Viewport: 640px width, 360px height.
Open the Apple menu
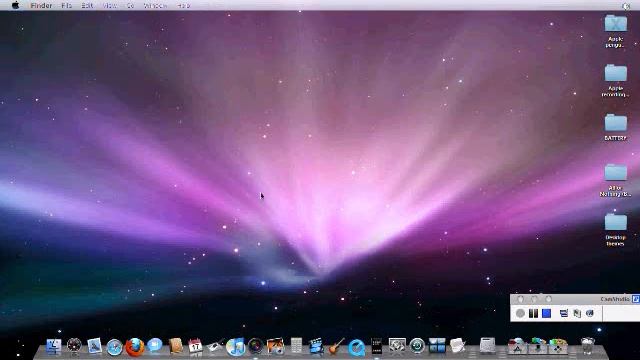[16, 5]
